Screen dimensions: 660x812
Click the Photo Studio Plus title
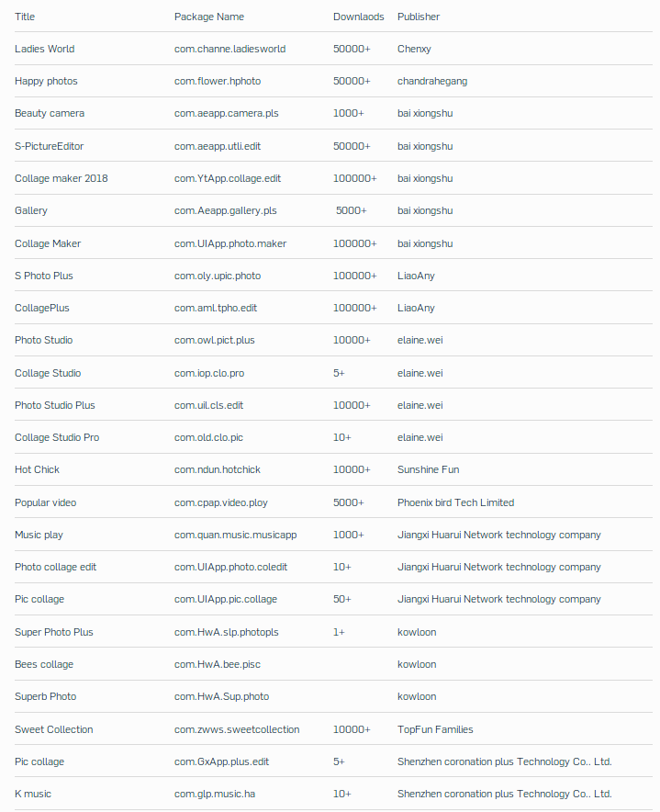coord(54,405)
